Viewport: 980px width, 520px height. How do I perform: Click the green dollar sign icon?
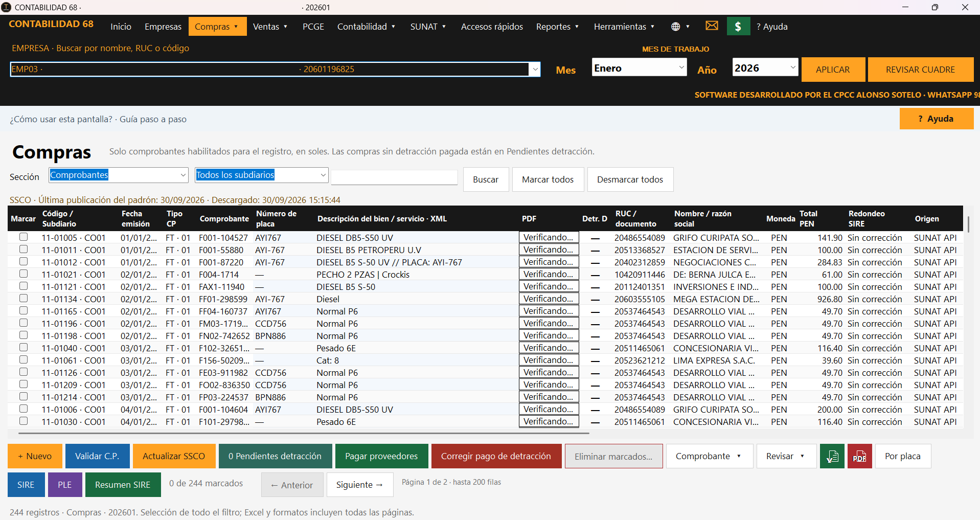coord(738,27)
